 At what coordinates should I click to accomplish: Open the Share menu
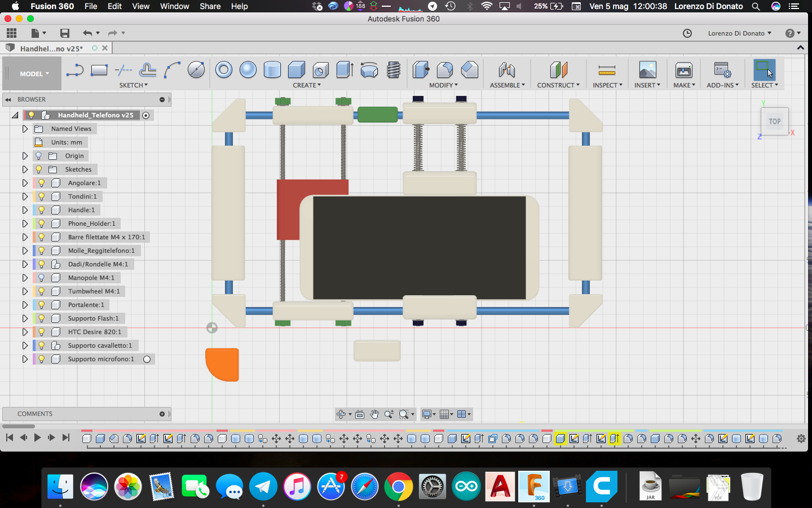[x=210, y=6]
